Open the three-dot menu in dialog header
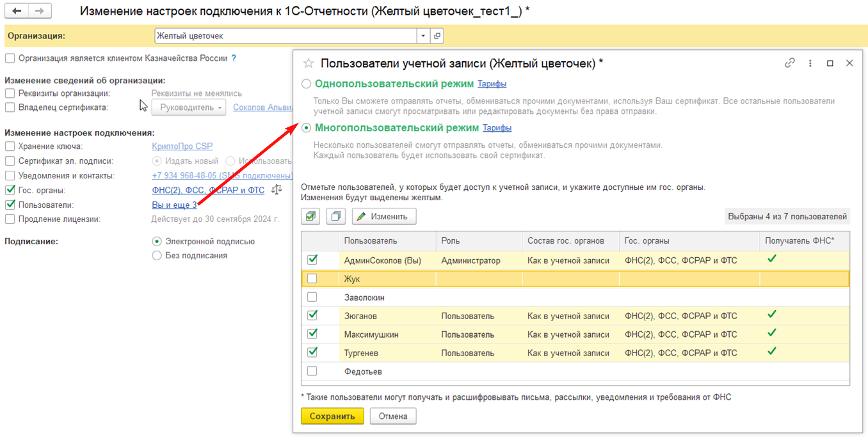The height and width of the screenshot is (440, 868). click(x=810, y=63)
